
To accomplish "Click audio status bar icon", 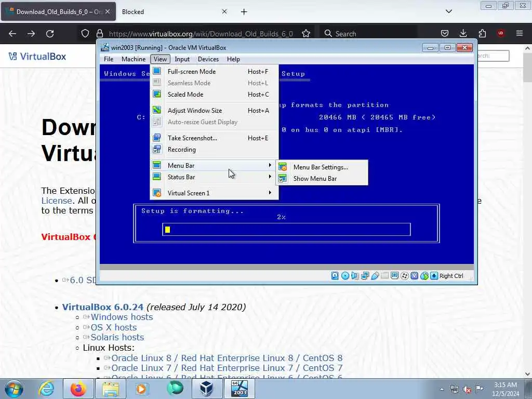I will click(x=355, y=276).
